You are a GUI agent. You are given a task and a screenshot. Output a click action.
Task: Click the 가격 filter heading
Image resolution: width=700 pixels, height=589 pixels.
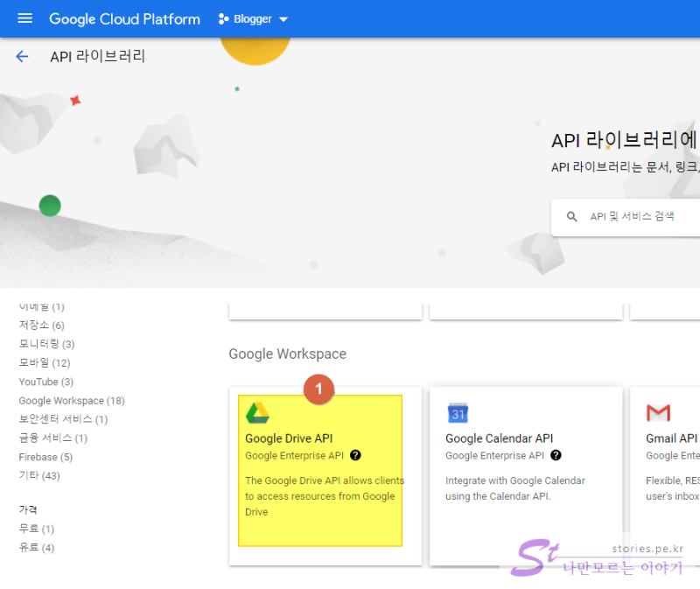(x=28, y=509)
